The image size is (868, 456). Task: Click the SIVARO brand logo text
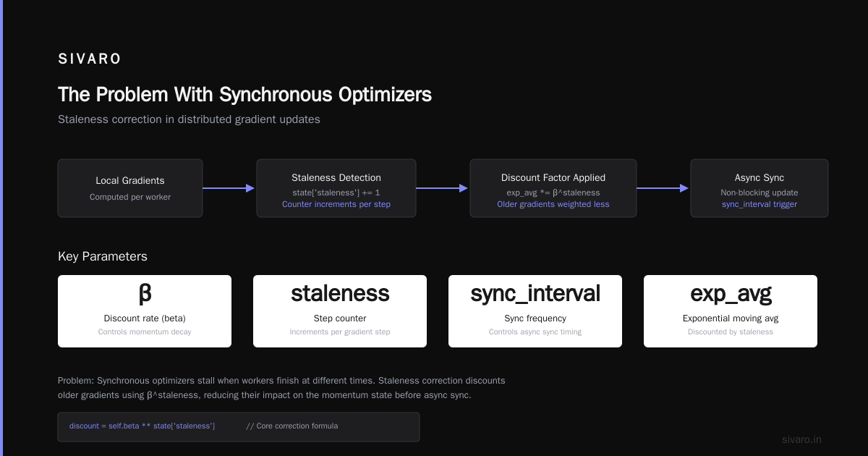click(x=90, y=59)
